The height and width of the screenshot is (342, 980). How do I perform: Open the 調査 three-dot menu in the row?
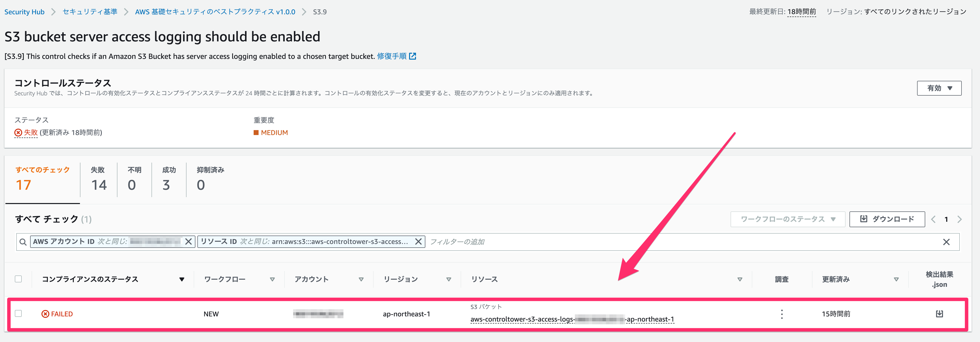click(x=782, y=314)
